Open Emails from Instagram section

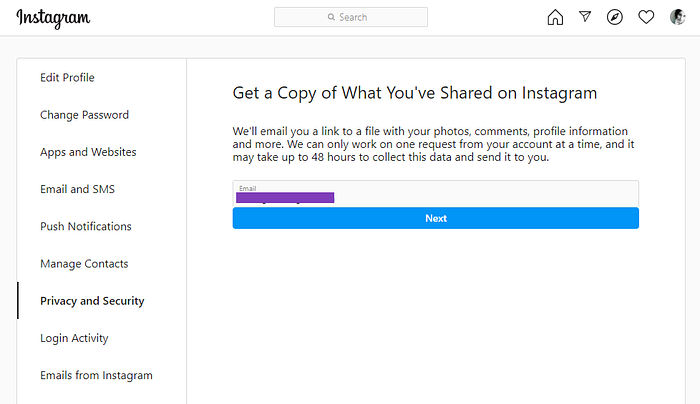(96, 375)
